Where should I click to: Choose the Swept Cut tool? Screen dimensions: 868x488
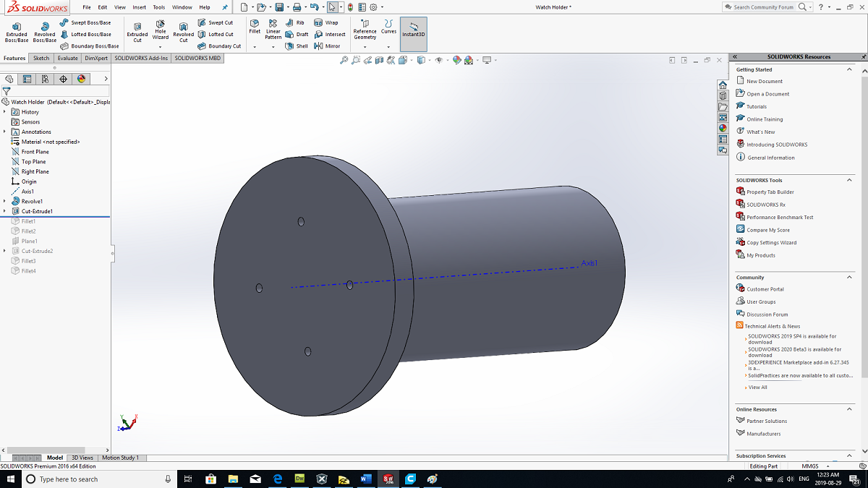click(216, 22)
